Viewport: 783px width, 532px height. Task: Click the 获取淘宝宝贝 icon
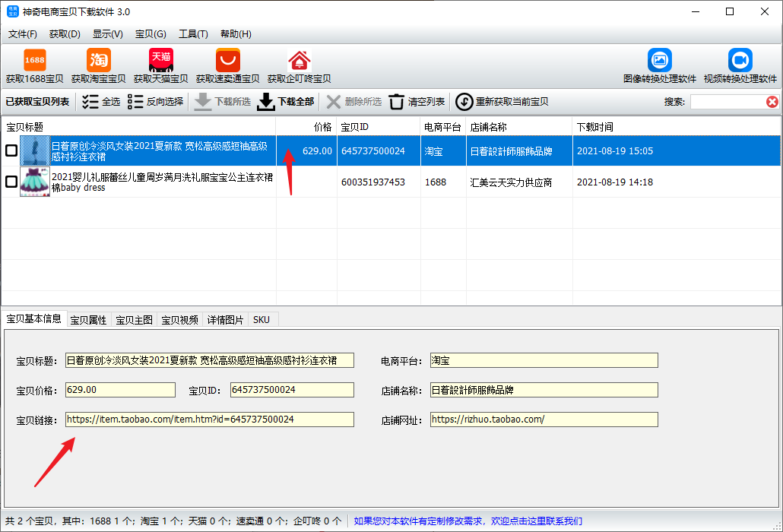(98, 60)
